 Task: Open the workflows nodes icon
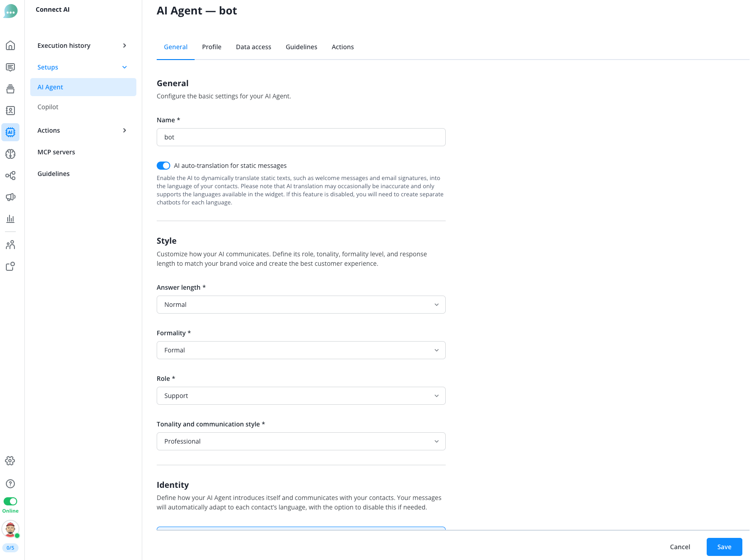(x=10, y=176)
